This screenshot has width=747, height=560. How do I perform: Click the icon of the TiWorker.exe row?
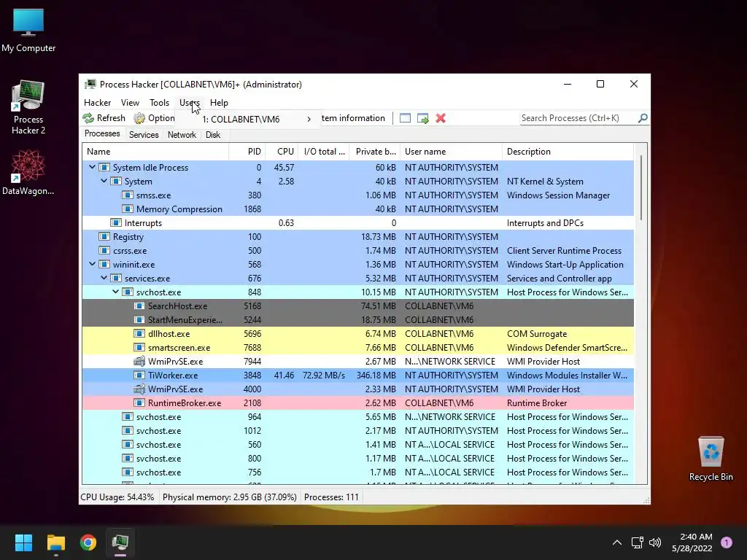point(139,376)
